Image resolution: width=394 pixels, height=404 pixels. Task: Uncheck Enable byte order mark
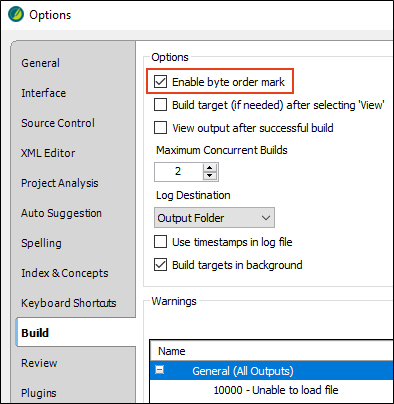[x=160, y=82]
